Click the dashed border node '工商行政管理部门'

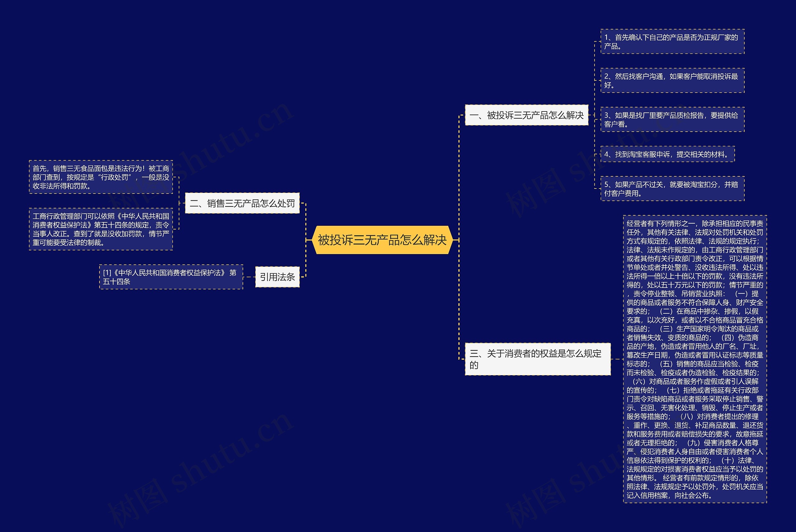point(95,232)
